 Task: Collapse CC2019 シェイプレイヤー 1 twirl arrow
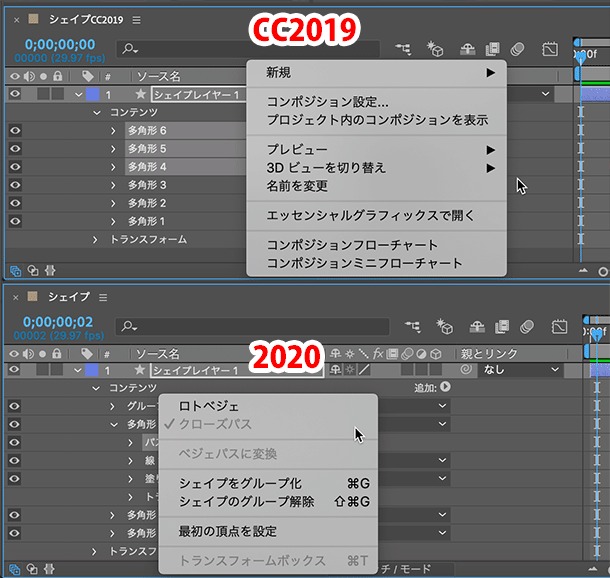(x=79, y=95)
